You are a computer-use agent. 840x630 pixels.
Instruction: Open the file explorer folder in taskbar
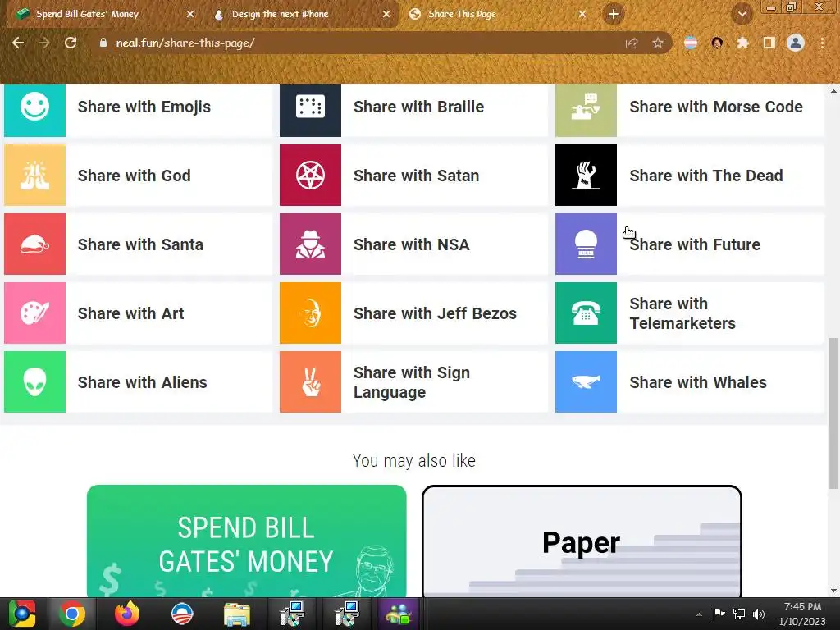click(237, 614)
